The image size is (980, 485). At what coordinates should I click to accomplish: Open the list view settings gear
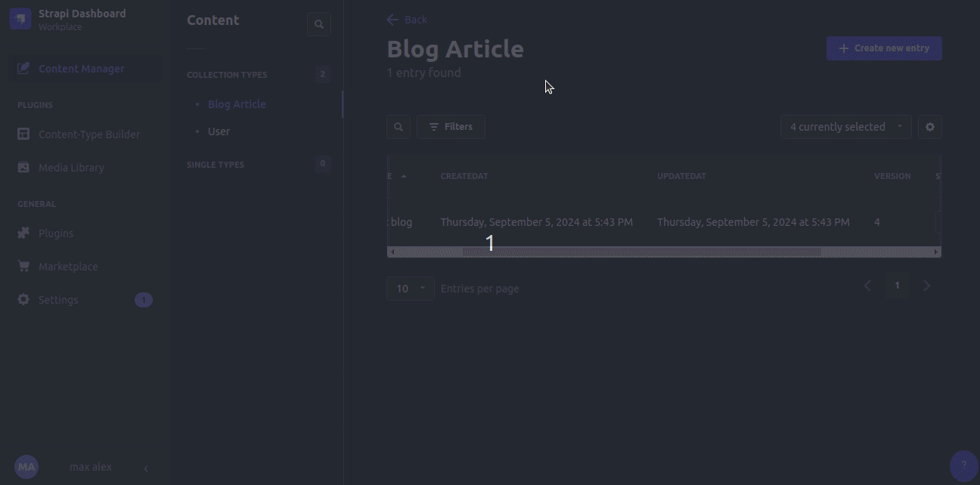pyautogui.click(x=930, y=127)
